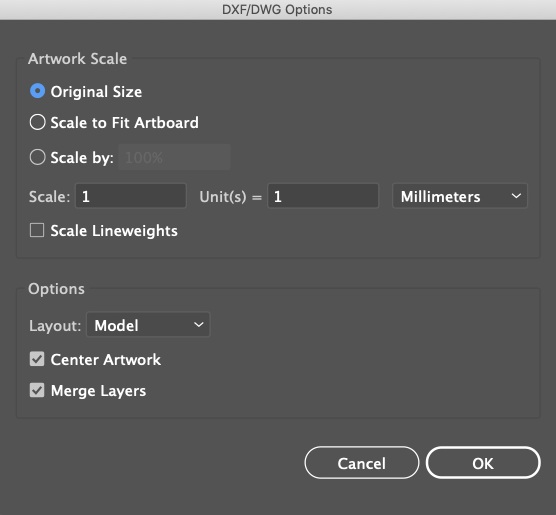Click the Scale to Fit Artboard label

point(124,123)
